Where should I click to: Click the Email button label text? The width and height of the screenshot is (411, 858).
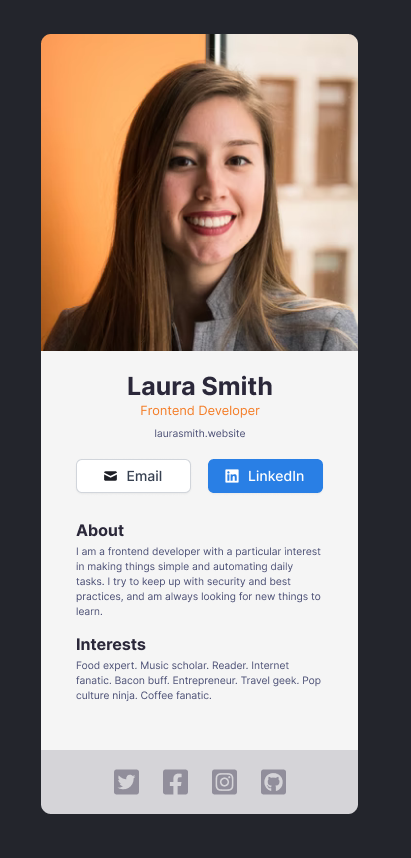pos(144,476)
